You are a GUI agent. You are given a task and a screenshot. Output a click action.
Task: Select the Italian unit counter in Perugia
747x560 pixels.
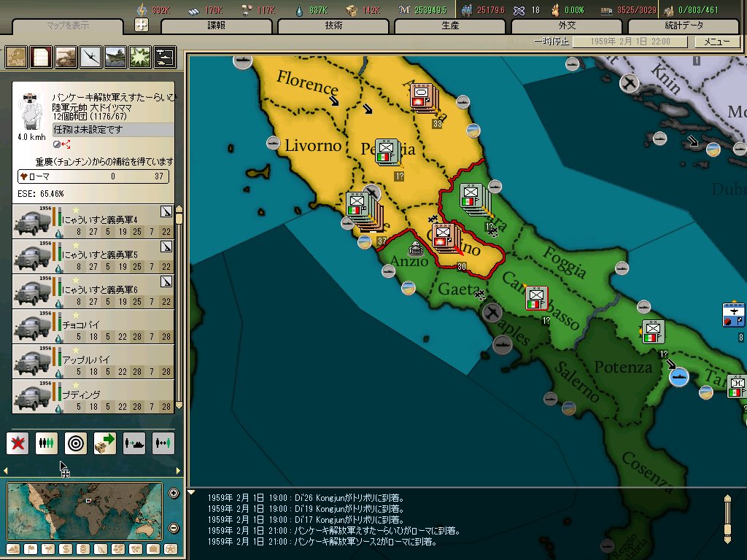click(x=387, y=152)
